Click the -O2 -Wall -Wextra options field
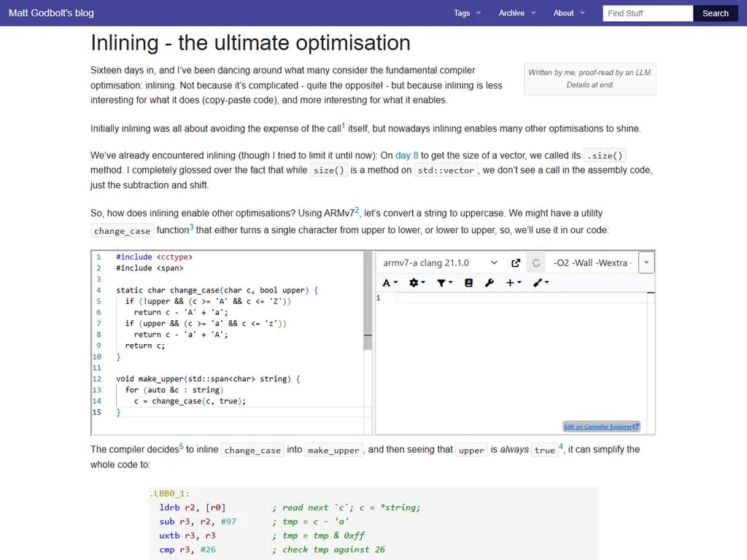747x560 pixels. coord(592,262)
